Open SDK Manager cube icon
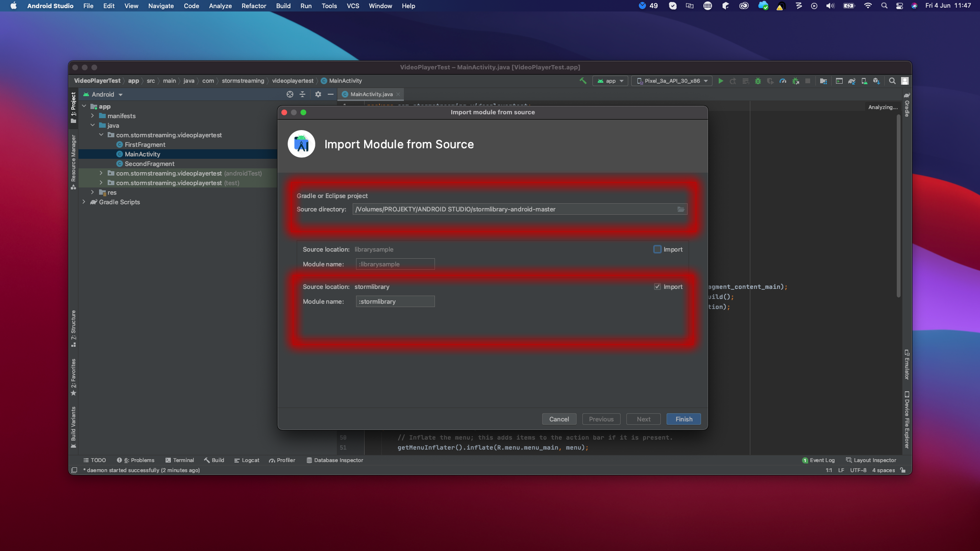This screenshot has height=551, width=980. pos(877,81)
